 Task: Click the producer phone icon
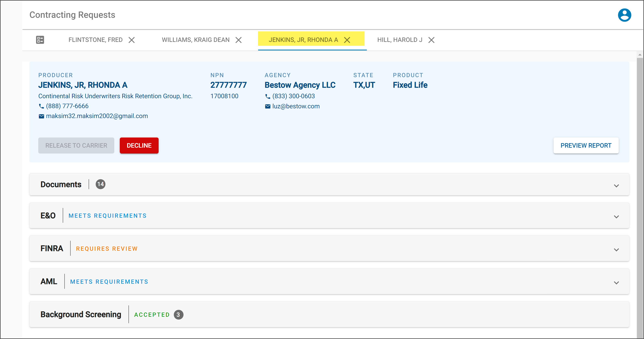click(41, 106)
